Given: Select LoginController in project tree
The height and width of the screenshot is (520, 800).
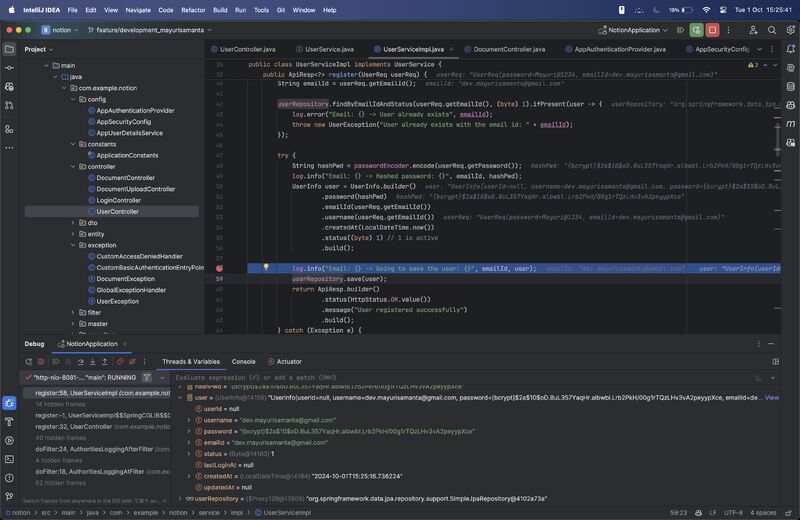Looking at the screenshot, I should [x=118, y=201].
